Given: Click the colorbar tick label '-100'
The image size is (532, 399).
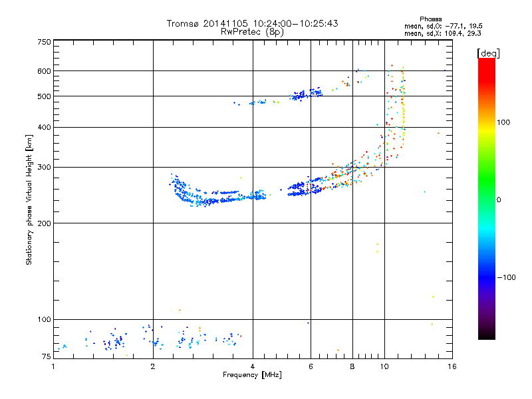Looking at the screenshot, I should [x=506, y=277].
